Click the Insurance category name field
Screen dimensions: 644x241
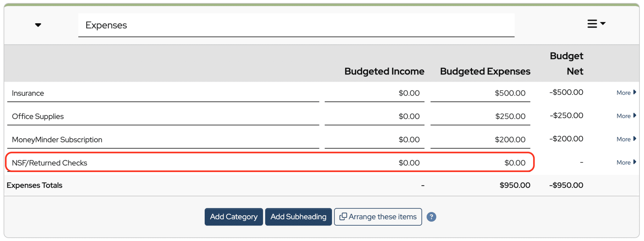tap(163, 93)
